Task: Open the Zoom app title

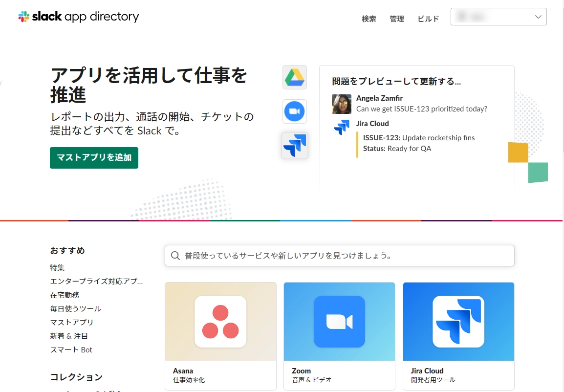Action: coord(302,371)
